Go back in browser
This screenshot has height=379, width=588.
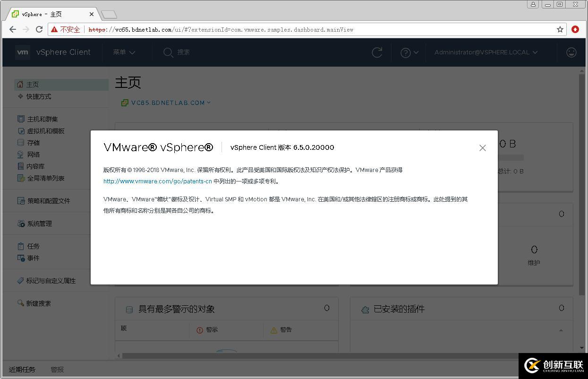(x=13, y=29)
